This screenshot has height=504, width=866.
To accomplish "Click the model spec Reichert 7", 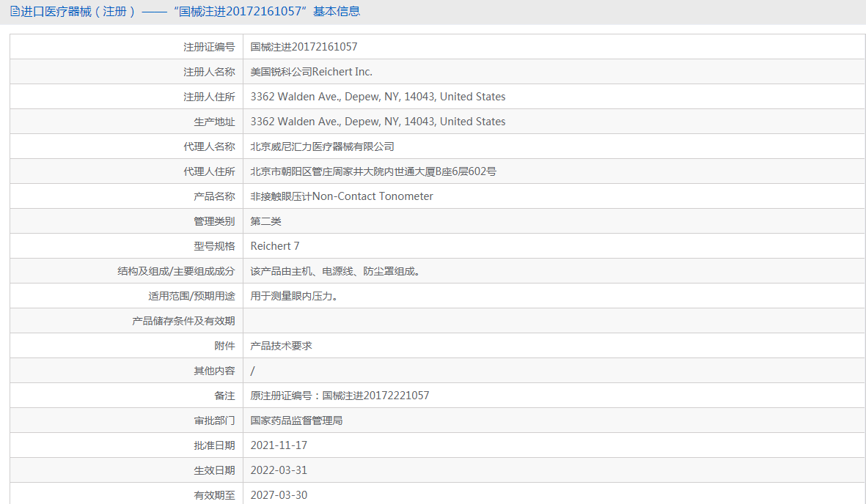I will coord(275,246).
